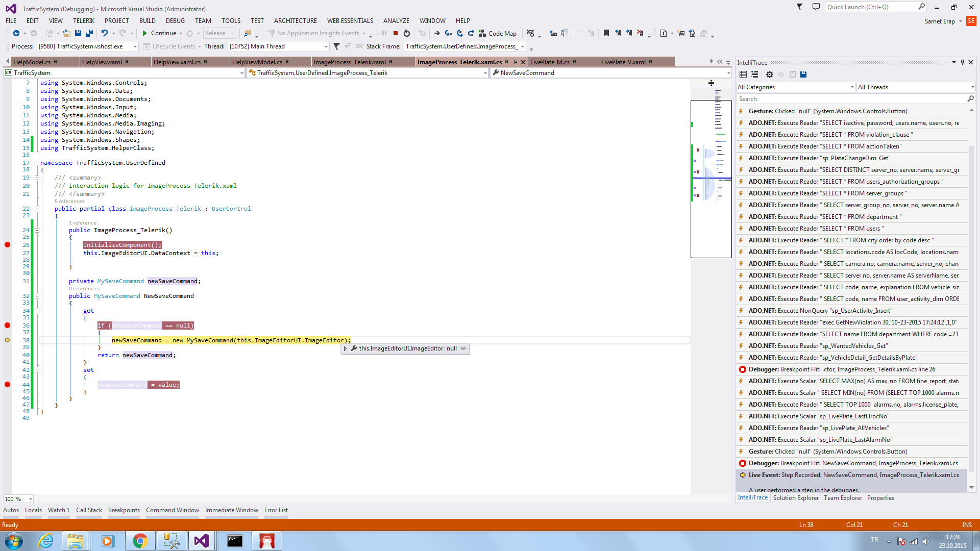Image resolution: width=980 pixels, height=551 pixels.
Task: Open IntelliTrace settings gear icon
Action: point(770,74)
